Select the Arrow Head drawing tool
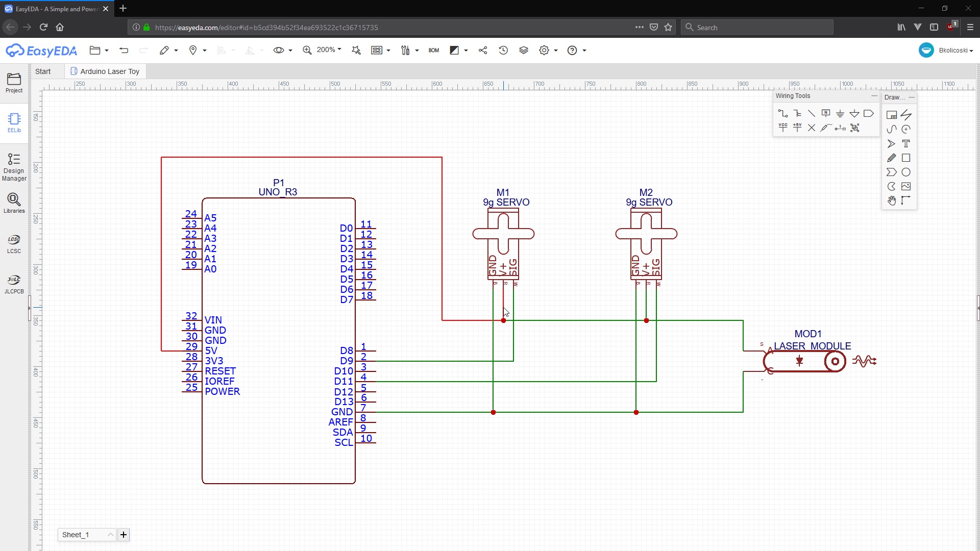 892,143
